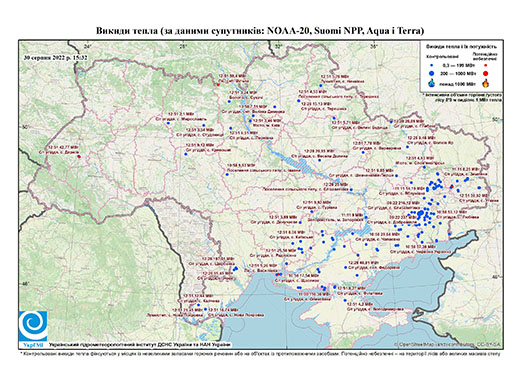The height and width of the screenshot is (368, 520).
Task: Click the map title mentioning NOAA-20 satellites
Action: 260,31
